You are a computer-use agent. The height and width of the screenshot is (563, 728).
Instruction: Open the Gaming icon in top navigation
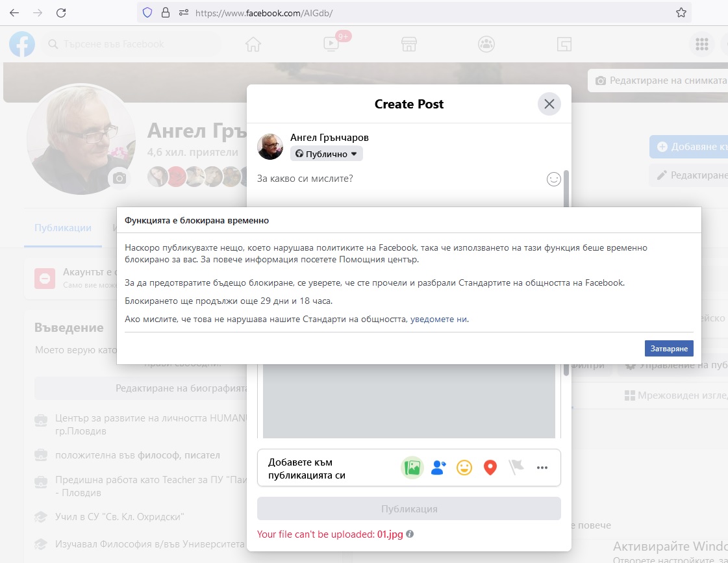564,44
